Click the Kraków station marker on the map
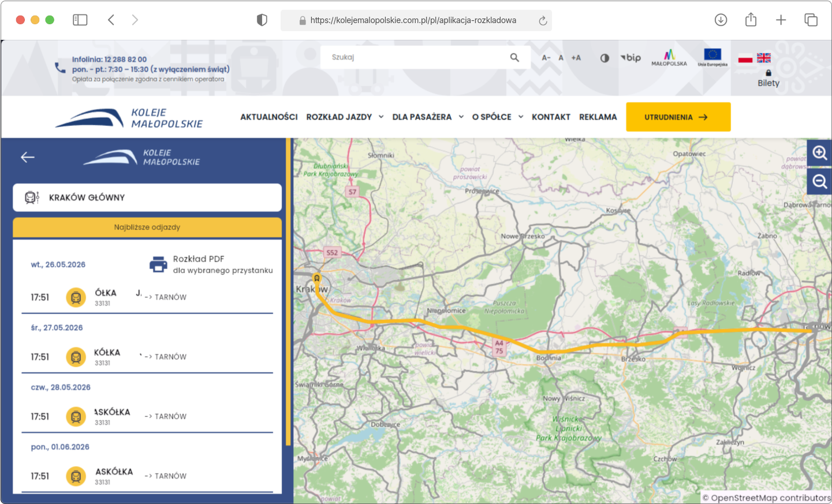The image size is (832, 504). (x=317, y=279)
